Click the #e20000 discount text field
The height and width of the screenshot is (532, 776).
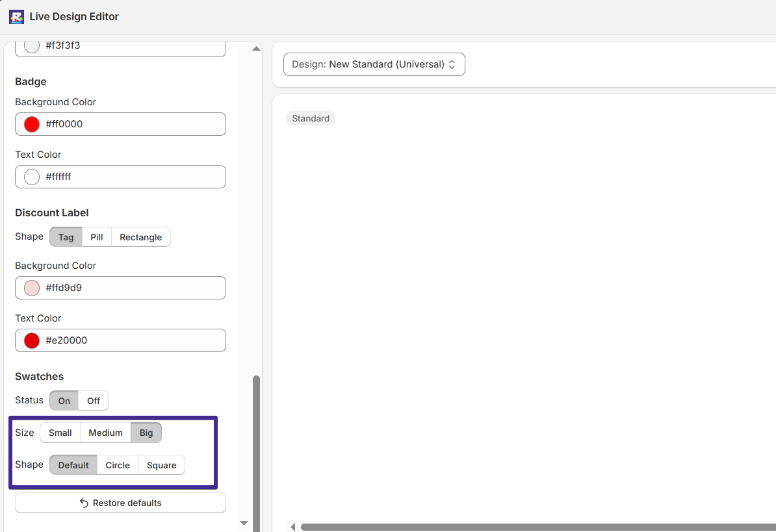[x=121, y=340]
